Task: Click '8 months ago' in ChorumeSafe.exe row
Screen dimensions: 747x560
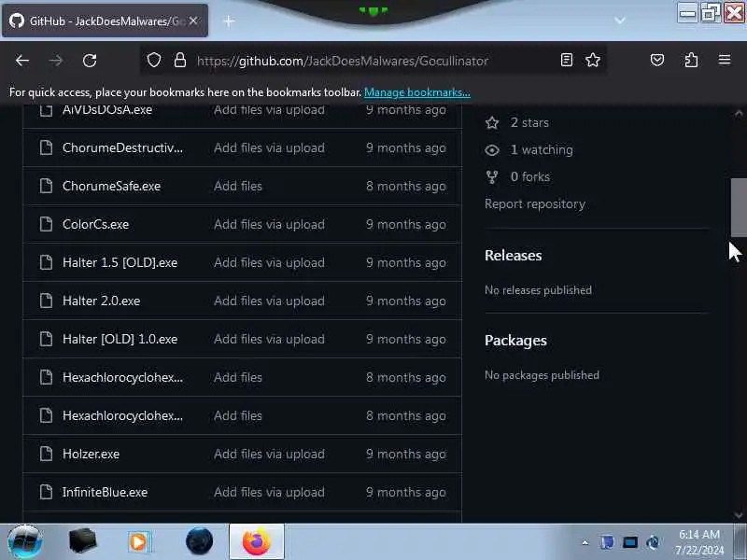Action: [406, 186]
